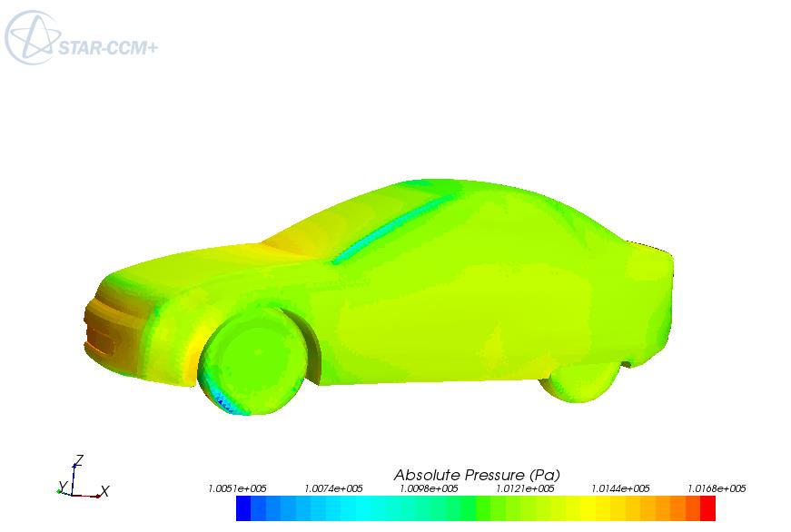Click the car's rear wheel

(580, 380)
